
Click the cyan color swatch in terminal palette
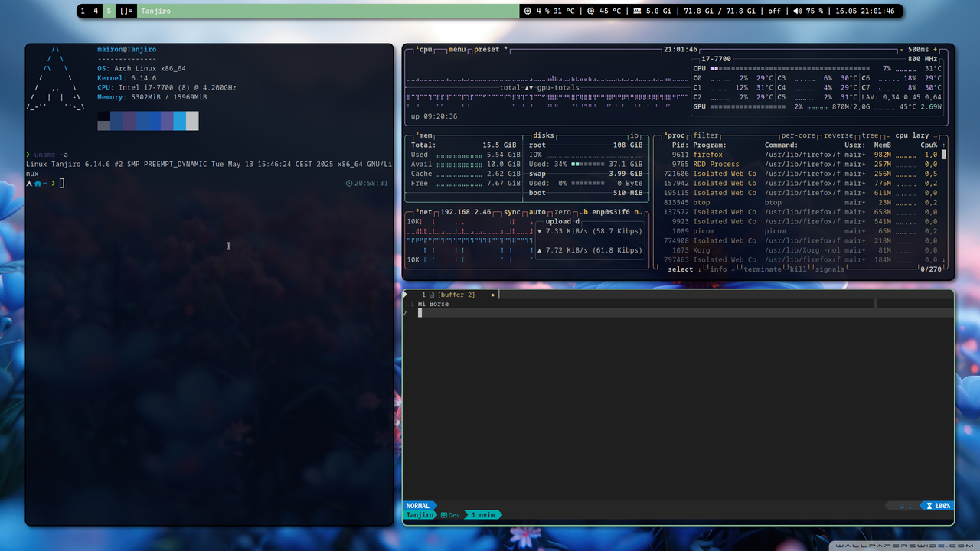click(180, 121)
